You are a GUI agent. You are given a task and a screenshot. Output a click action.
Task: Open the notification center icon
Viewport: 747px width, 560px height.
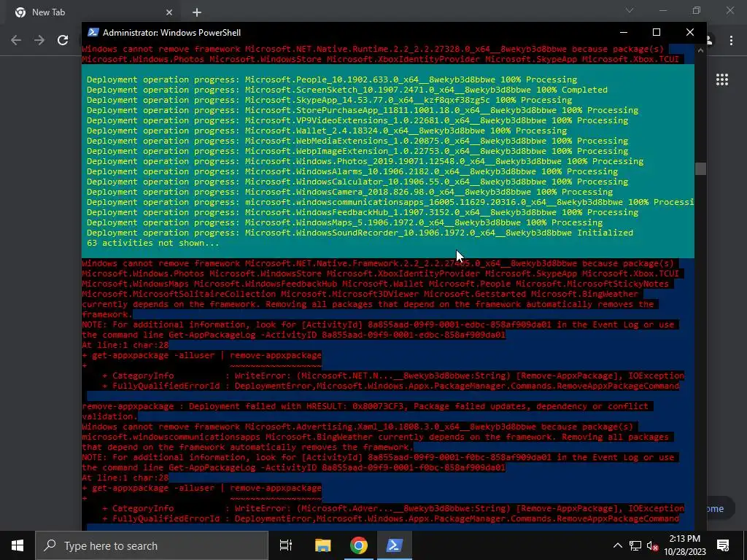[x=723, y=545]
